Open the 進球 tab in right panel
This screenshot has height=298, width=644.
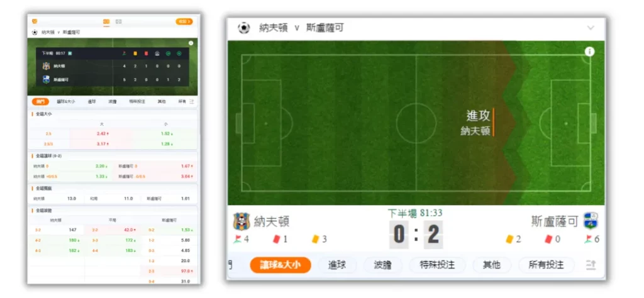click(x=337, y=265)
